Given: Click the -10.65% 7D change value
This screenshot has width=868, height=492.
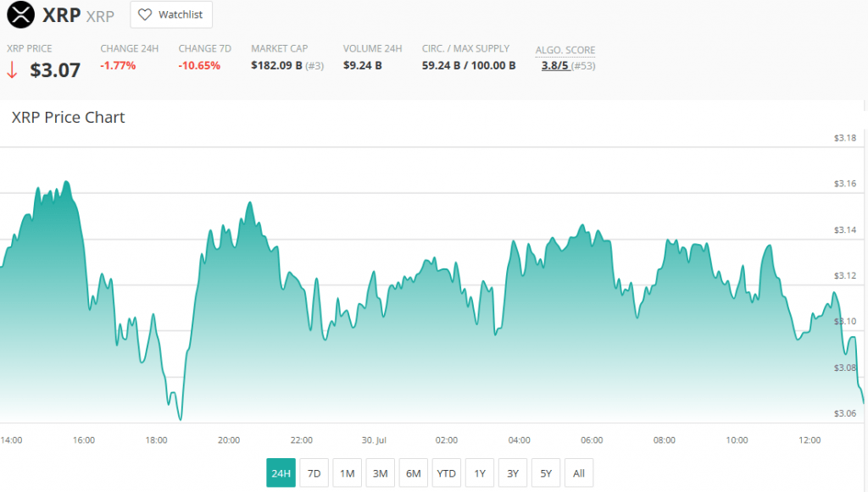Looking at the screenshot, I should click(199, 65).
